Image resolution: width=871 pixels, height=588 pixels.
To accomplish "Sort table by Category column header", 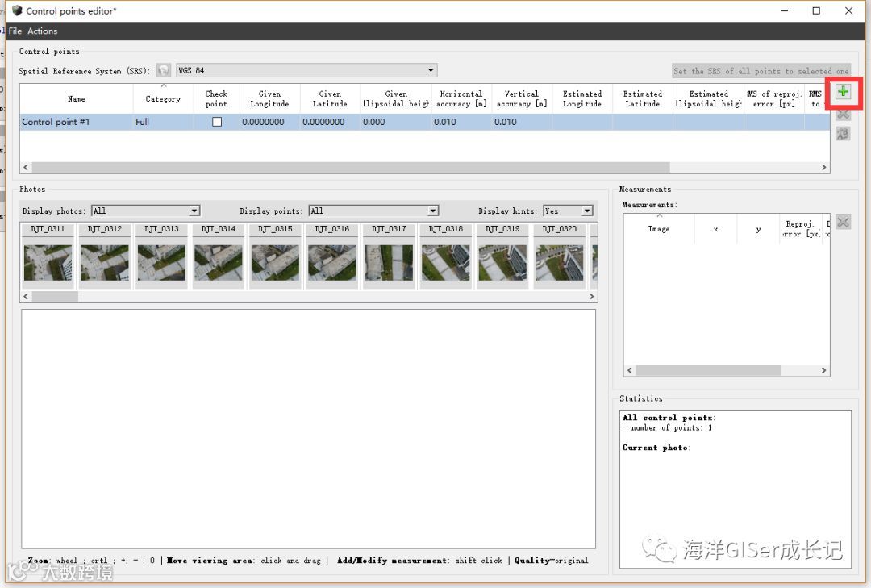I will click(163, 99).
